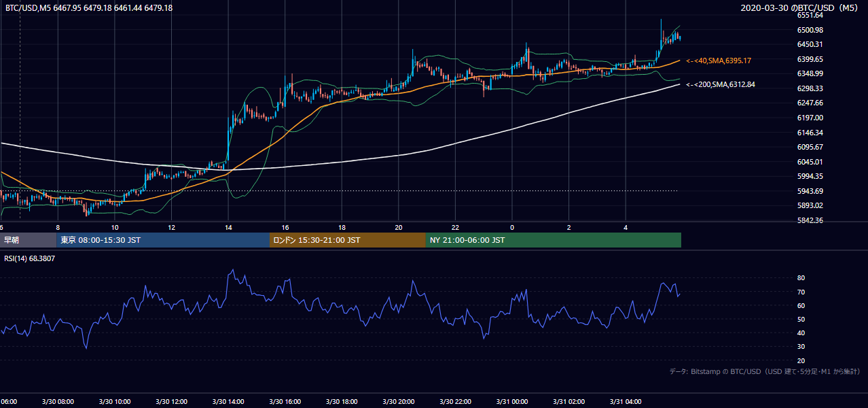
Task: Click the Bitstamp data source footnote
Action: click(x=765, y=371)
